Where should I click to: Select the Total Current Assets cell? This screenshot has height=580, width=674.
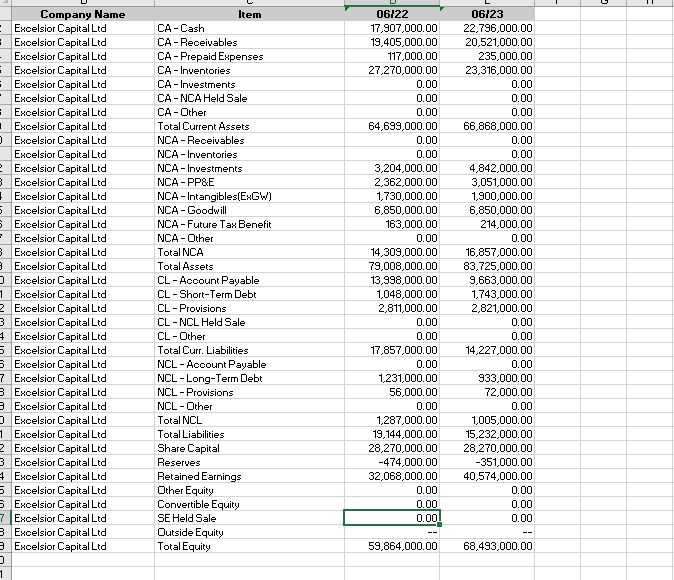coord(249,126)
